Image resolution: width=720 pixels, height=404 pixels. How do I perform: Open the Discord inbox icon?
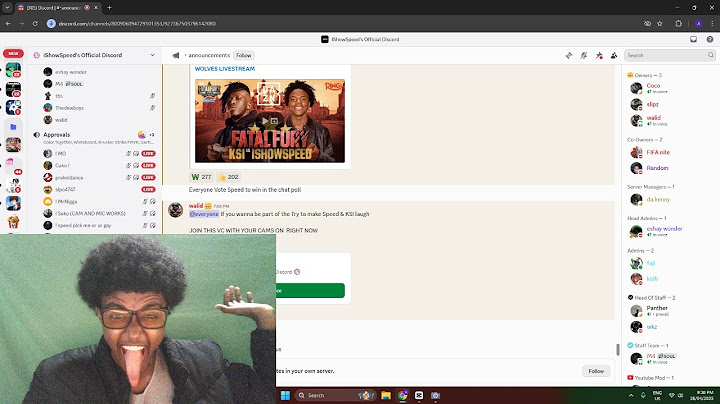pyautogui.click(x=693, y=39)
